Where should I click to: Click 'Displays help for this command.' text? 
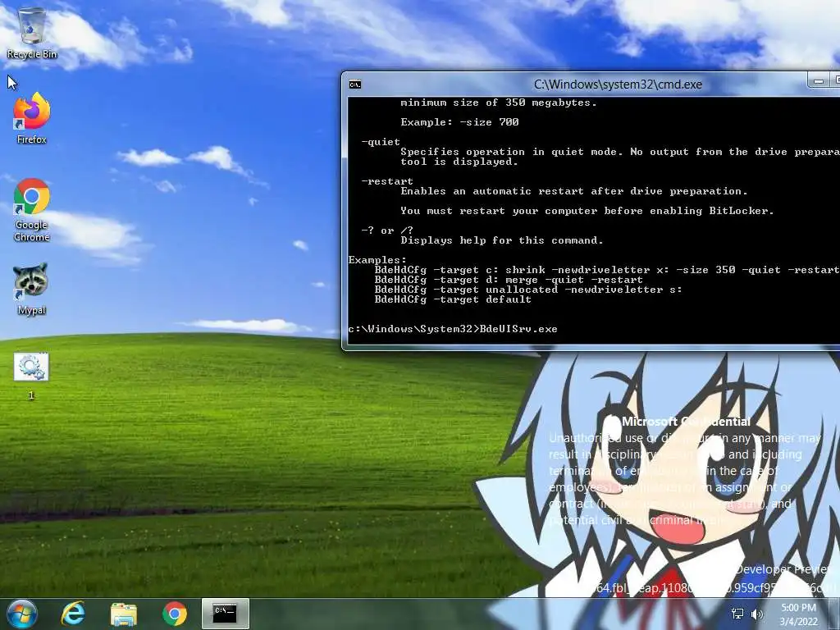502,240
